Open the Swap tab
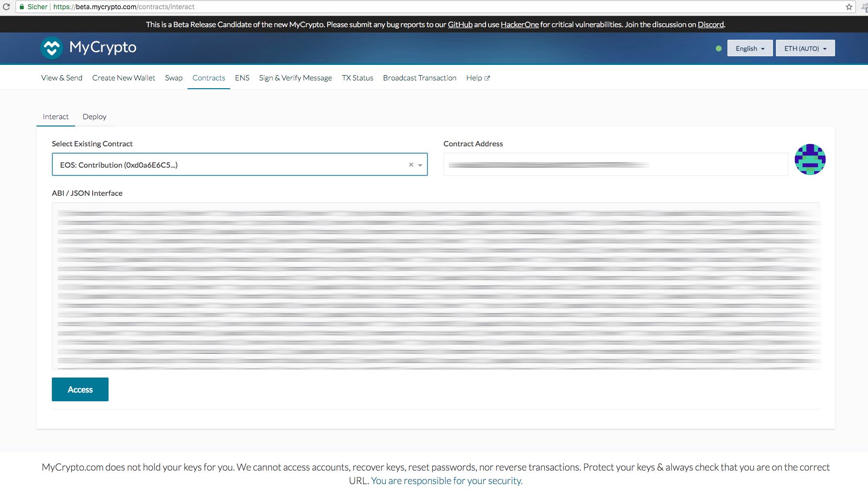Viewport: 868px width, 489px height. coord(174,78)
